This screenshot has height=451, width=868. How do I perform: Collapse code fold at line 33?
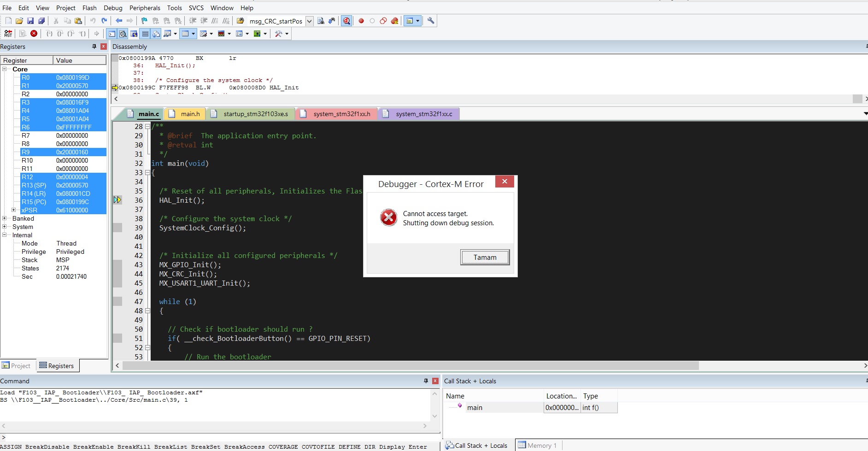[x=147, y=173]
